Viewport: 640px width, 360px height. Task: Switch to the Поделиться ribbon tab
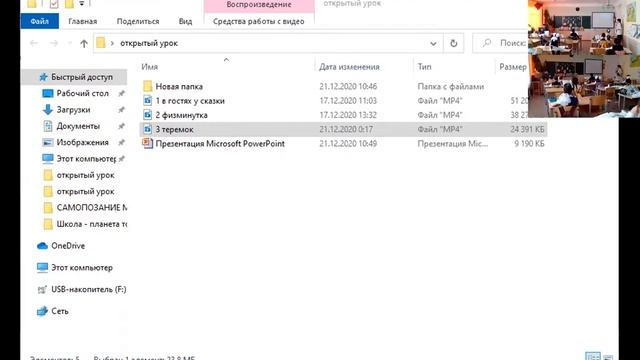pyautogui.click(x=138, y=21)
